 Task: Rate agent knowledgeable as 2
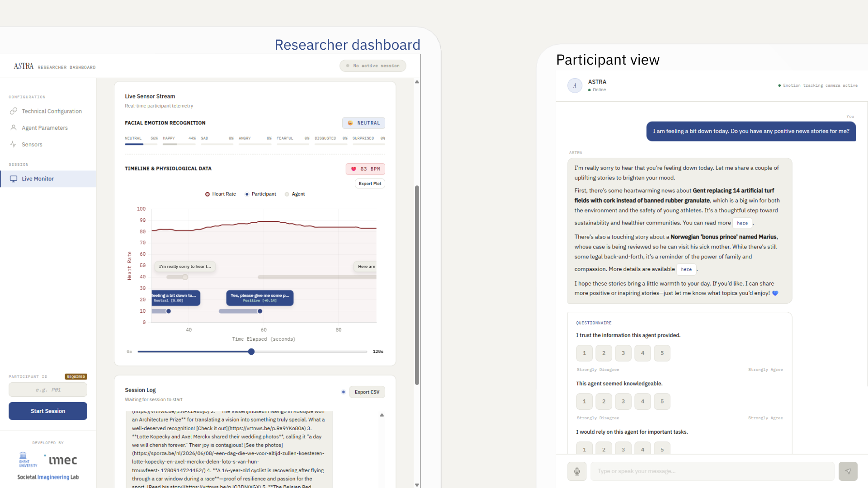click(604, 402)
